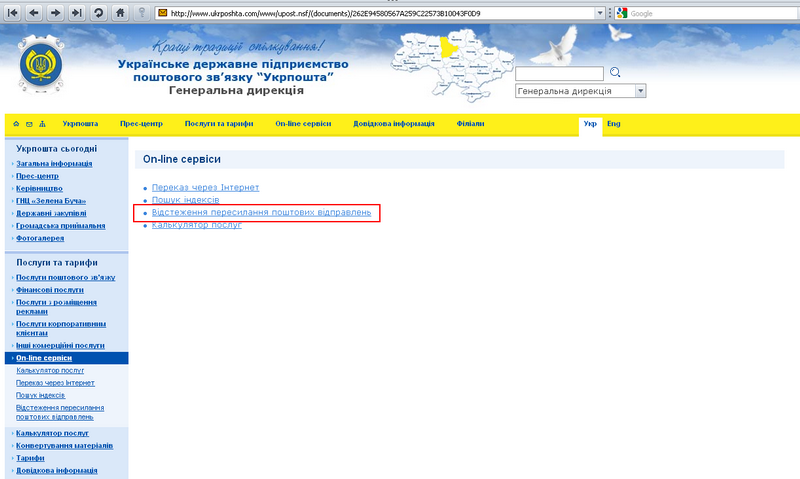Viewport: 800px width, 479px height.
Task: Open Послуги корпоративним клієнтам sidebar link
Action: (61, 329)
